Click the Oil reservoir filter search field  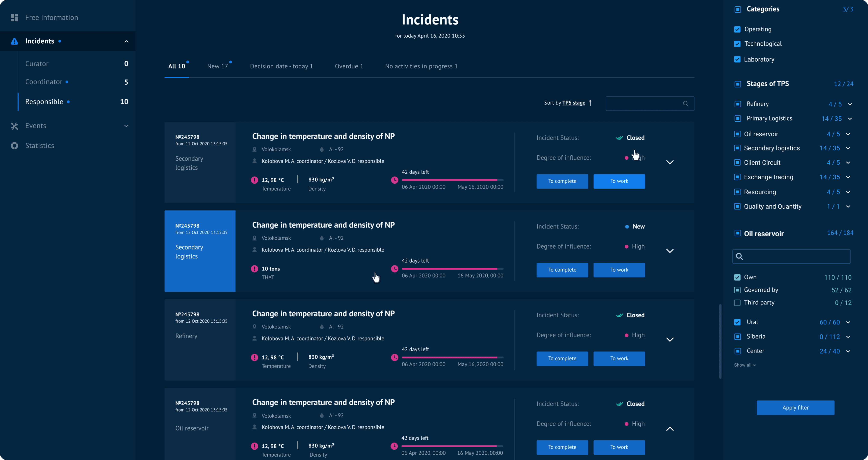click(x=795, y=257)
